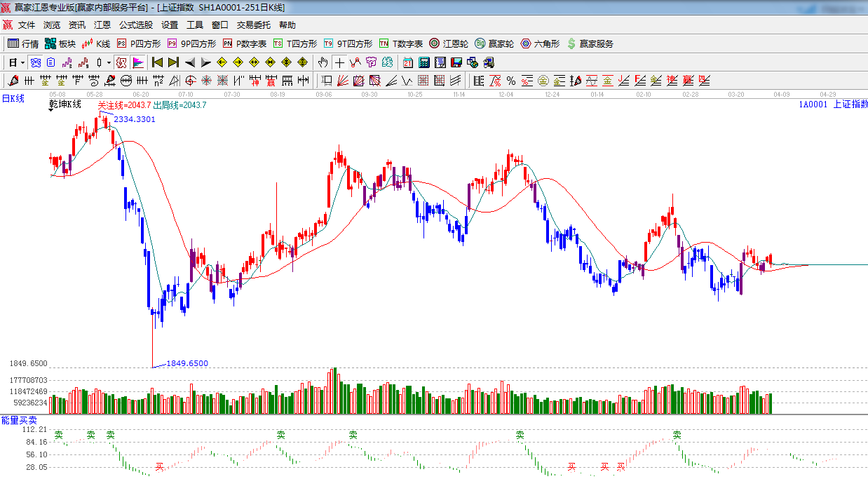Expand the candlestick style dropdown arrow
This screenshot has height=479, width=868.
[x=109, y=62]
